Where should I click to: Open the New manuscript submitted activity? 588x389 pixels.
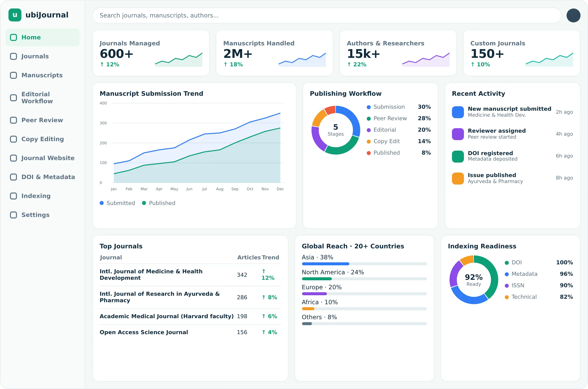click(513, 112)
